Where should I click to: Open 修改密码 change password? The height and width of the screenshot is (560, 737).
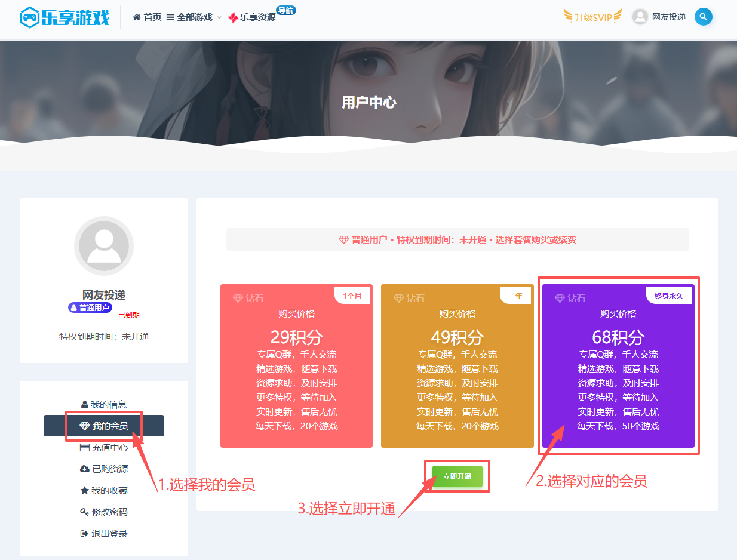tap(104, 512)
